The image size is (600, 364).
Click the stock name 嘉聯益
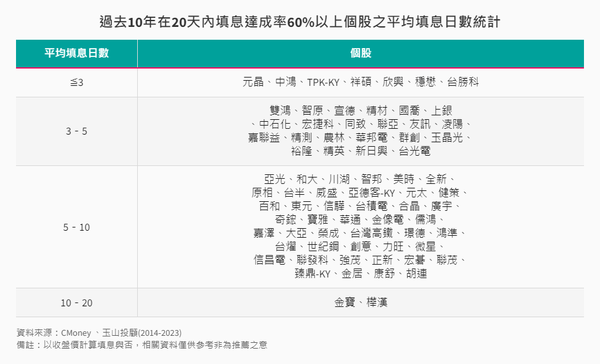pyautogui.click(x=263, y=137)
